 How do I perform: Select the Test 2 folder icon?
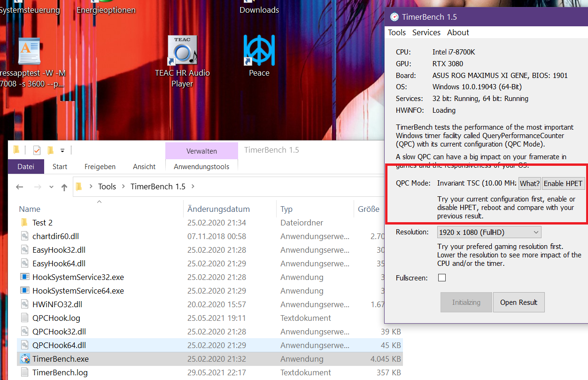(x=25, y=222)
